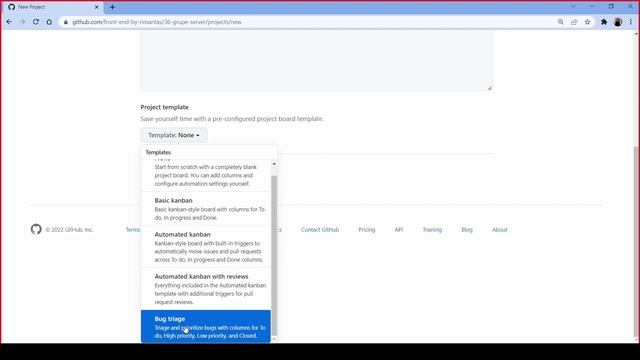The image size is (640, 360).
Task: Open the Contact GitHub footer link
Action: (x=320, y=230)
